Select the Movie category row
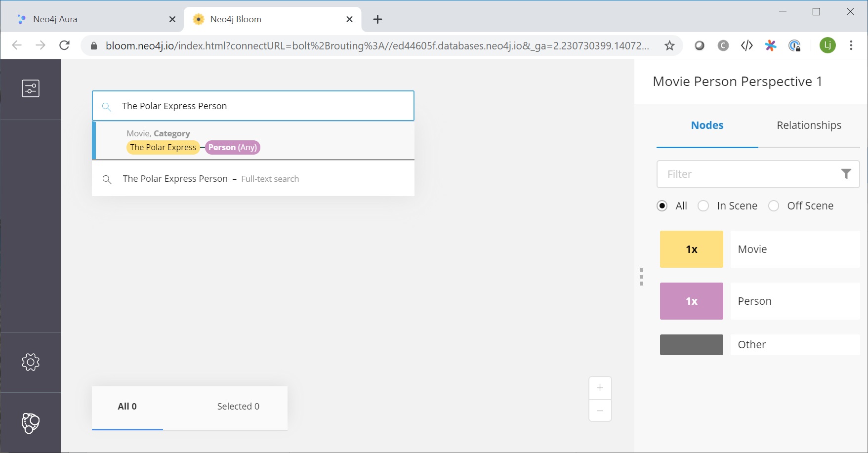Image resolution: width=868 pixels, height=453 pixels. pos(795,249)
